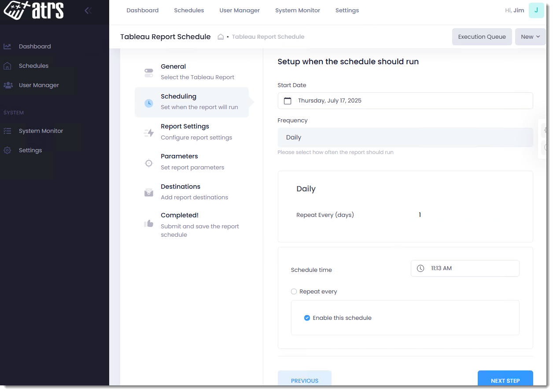Open the New dropdown button

point(530,37)
